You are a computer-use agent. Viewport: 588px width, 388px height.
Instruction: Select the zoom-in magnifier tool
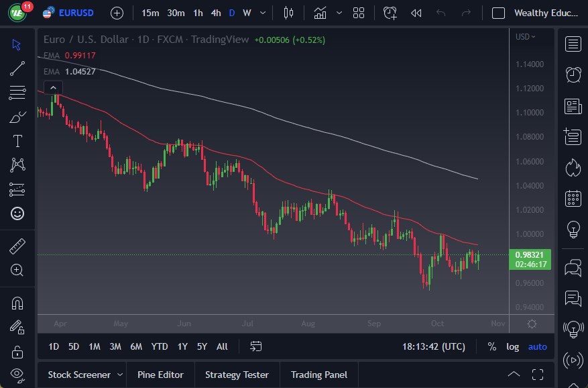17,271
